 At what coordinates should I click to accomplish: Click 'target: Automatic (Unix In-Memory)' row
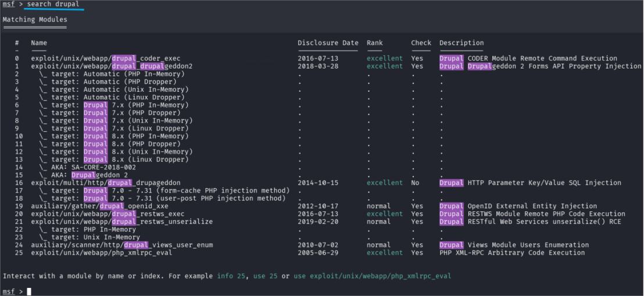point(114,90)
